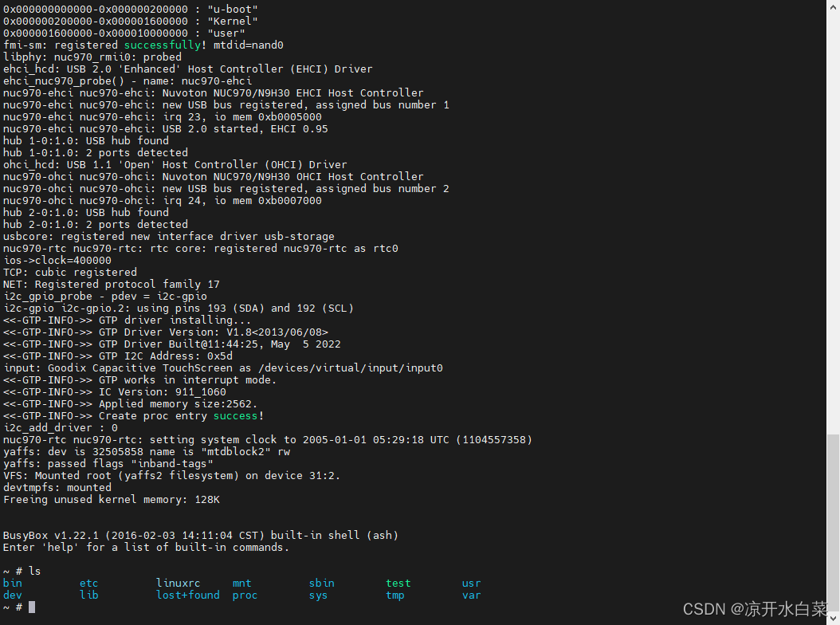The width and height of the screenshot is (840, 625).
Task: Click the 'input: Goodix Capacitive TouchScreen' line
Action: pos(223,368)
